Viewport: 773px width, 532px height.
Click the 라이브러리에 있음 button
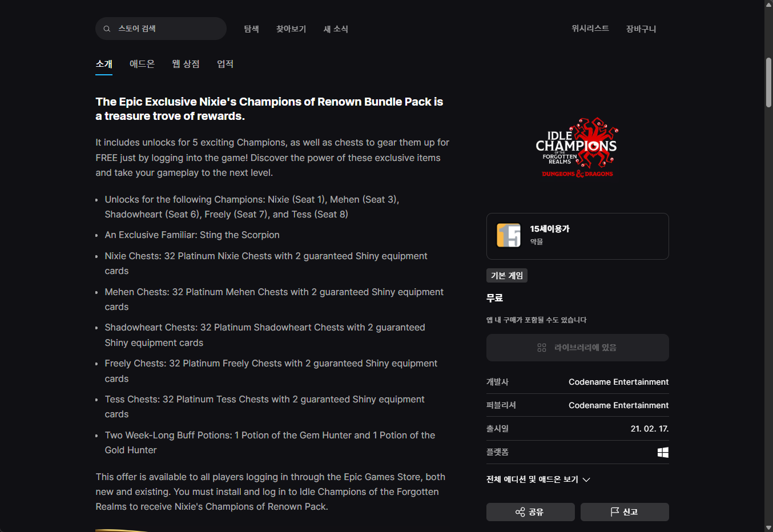tap(578, 348)
